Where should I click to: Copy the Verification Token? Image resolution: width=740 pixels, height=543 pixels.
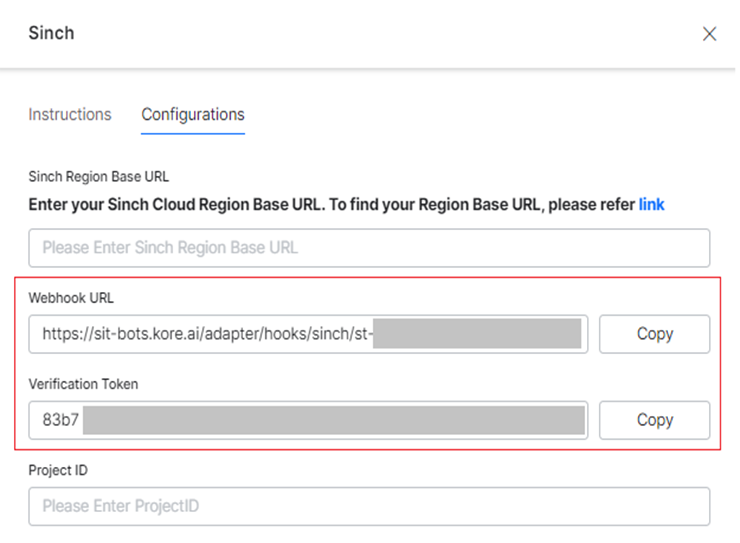coord(654,420)
